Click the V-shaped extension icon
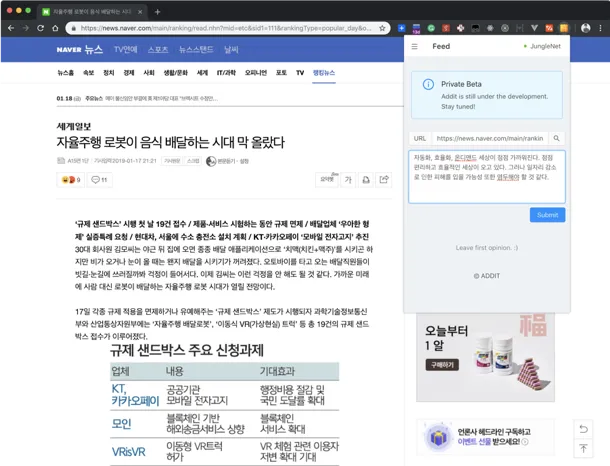 (535, 28)
